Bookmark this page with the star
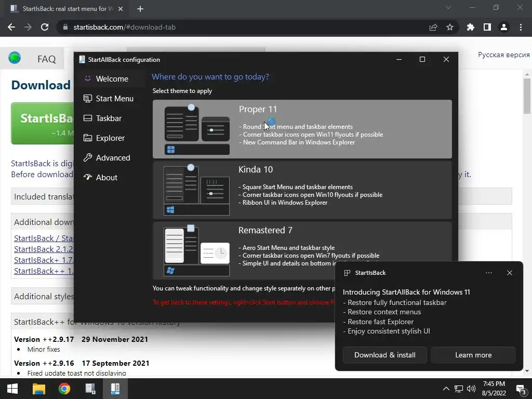The height and width of the screenshot is (399, 532). pyautogui.click(x=450, y=27)
